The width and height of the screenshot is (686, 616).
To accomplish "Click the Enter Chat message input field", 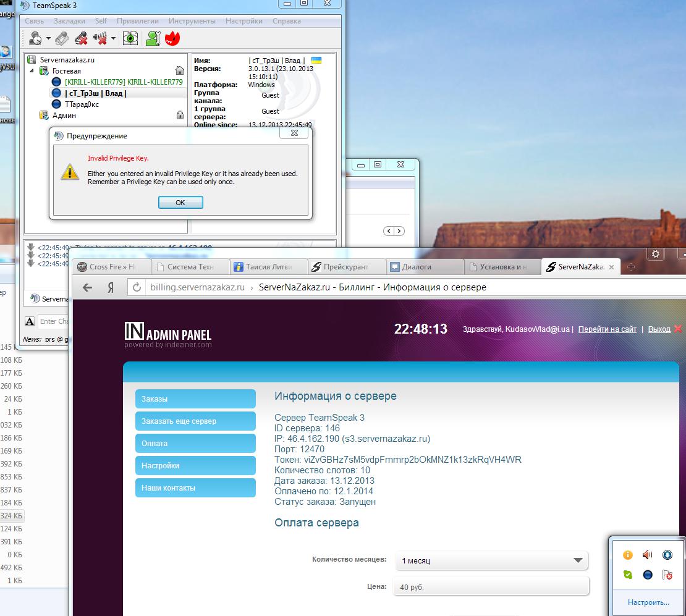I will (x=53, y=321).
